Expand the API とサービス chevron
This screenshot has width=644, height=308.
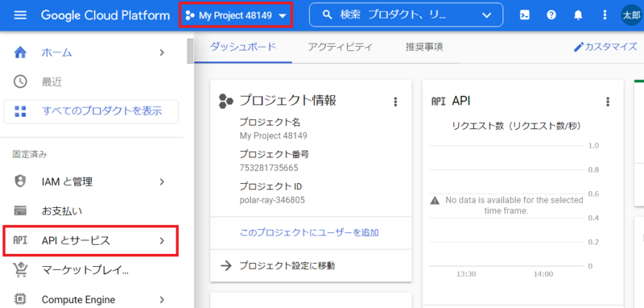coord(162,240)
